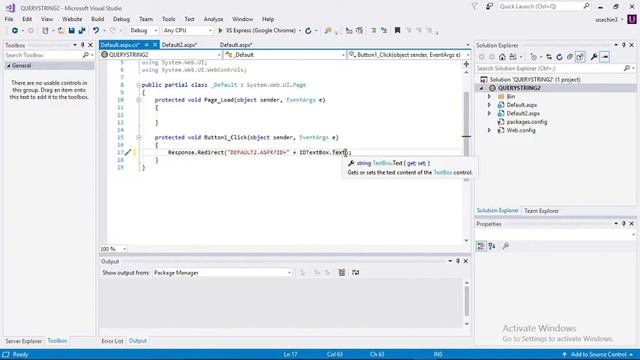This screenshot has width=640, height=360.
Task: Switch to the Default.aspx* editor tab
Action: pyautogui.click(x=236, y=45)
